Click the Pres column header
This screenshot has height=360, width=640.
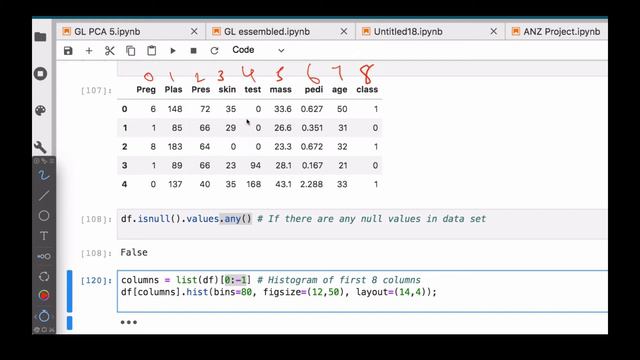(x=201, y=89)
